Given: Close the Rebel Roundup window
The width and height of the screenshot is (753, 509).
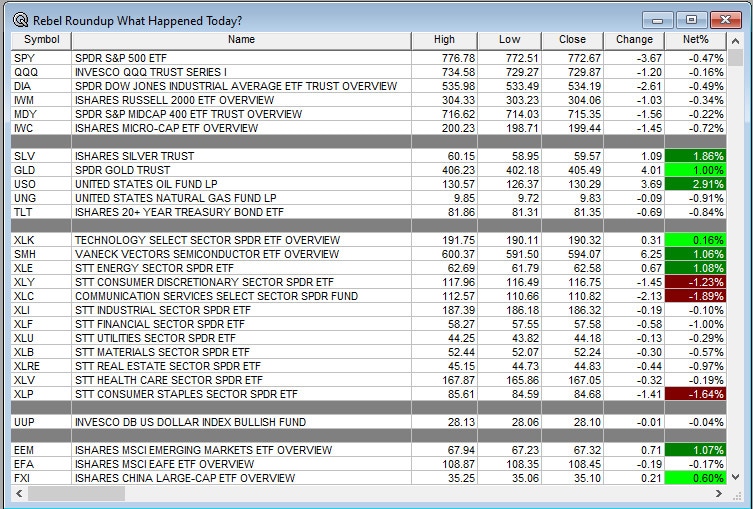Looking at the screenshot, I should pyautogui.click(x=725, y=20).
